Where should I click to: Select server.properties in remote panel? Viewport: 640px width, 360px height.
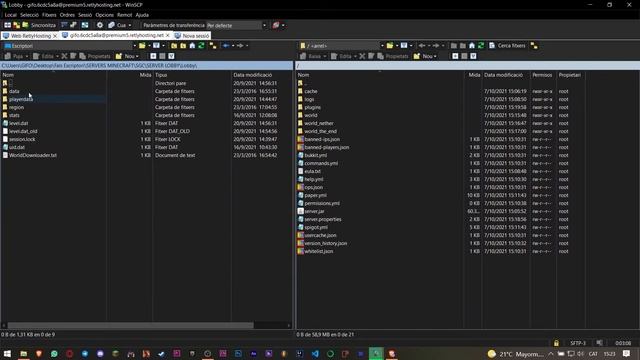pyautogui.click(x=322, y=219)
